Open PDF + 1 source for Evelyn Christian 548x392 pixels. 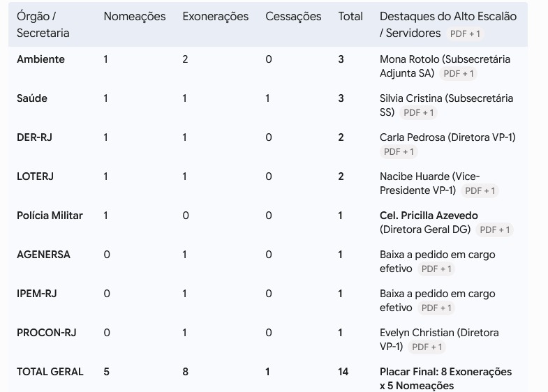point(427,347)
